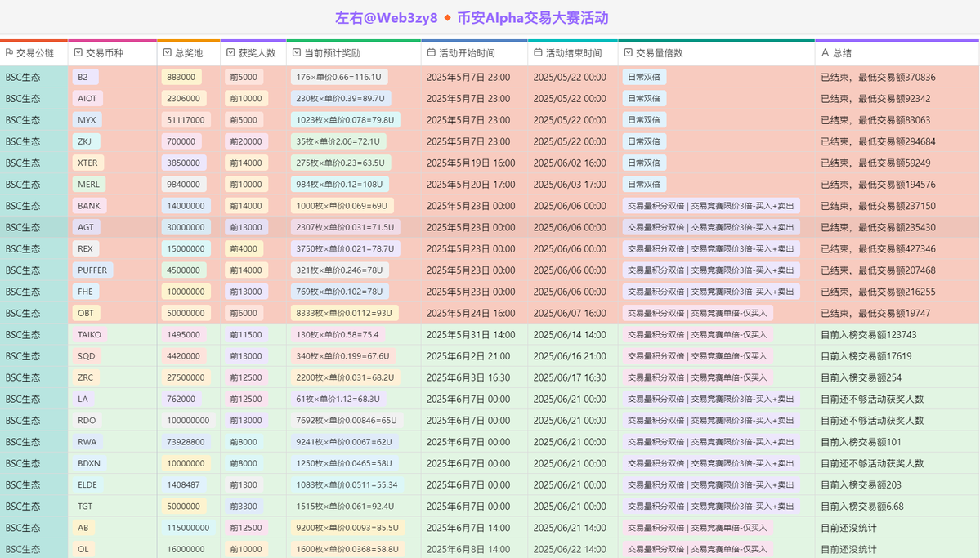Screen dimensions: 980x558
Task: Select the RDO coin tag
Action: pyautogui.click(x=87, y=421)
